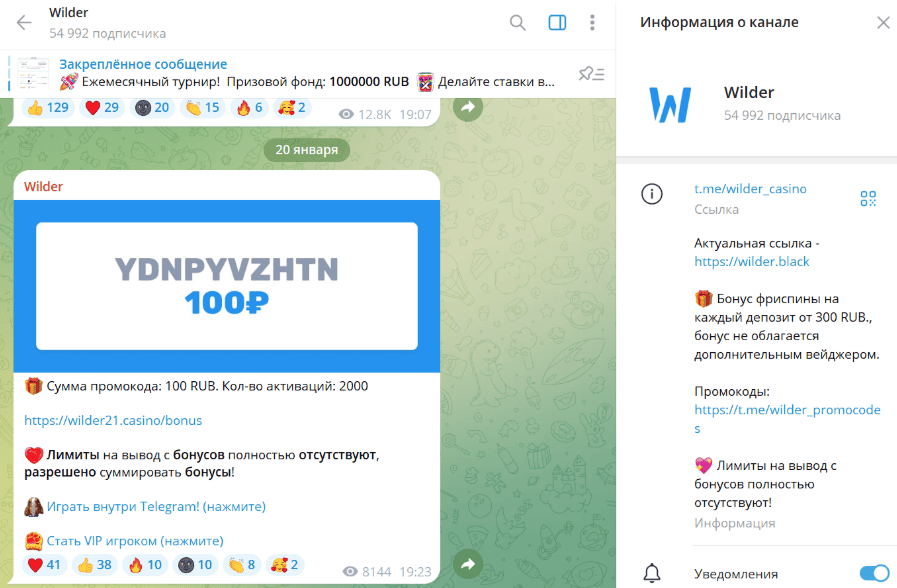
Task: Open the pinned messages list icon
Action: [591, 74]
